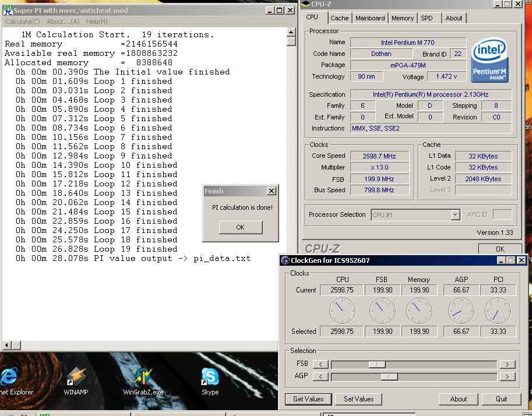Image resolution: width=532 pixels, height=416 pixels.
Task: Click the Specification Pentium M 2.13GHz value
Action: [431, 94]
